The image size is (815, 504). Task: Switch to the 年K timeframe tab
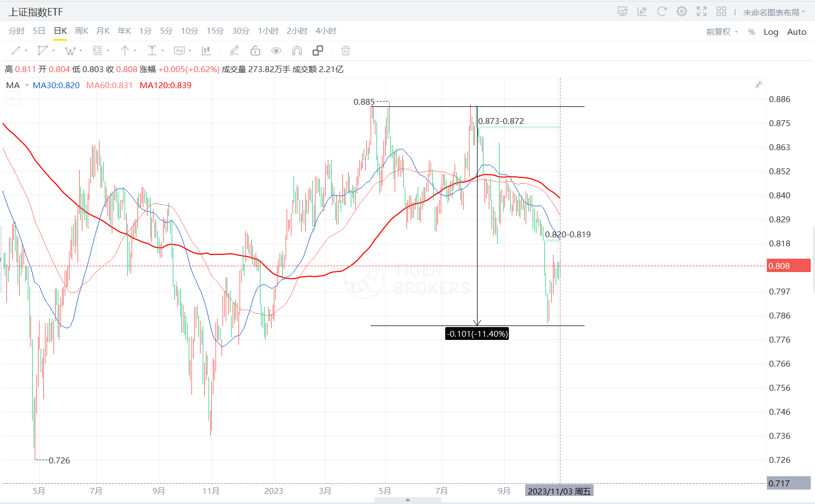125,31
